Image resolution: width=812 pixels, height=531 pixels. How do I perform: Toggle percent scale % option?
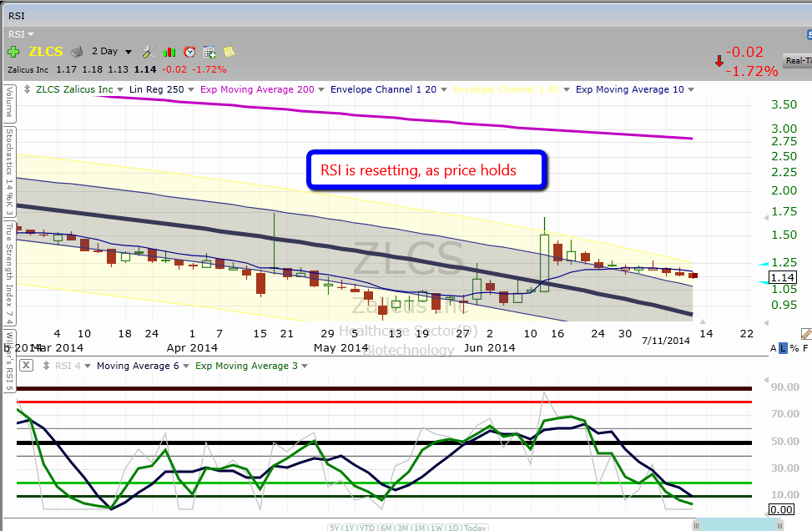click(x=794, y=348)
